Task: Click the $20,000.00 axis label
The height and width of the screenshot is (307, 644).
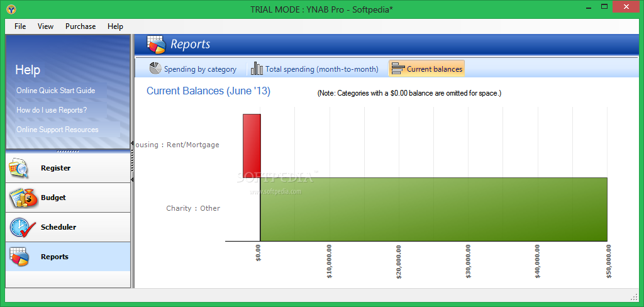Action: (x=399, y=261)
